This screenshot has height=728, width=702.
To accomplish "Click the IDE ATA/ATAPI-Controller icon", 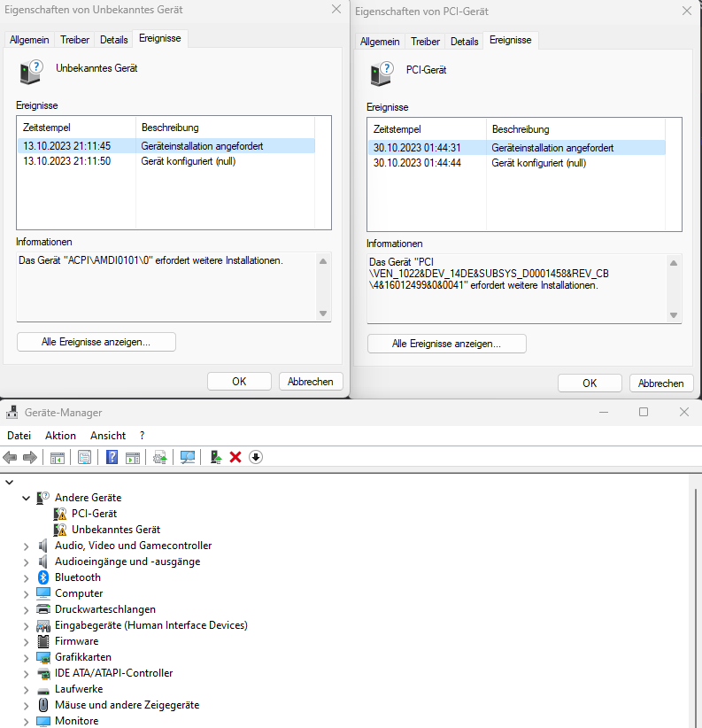I will 43,674.
